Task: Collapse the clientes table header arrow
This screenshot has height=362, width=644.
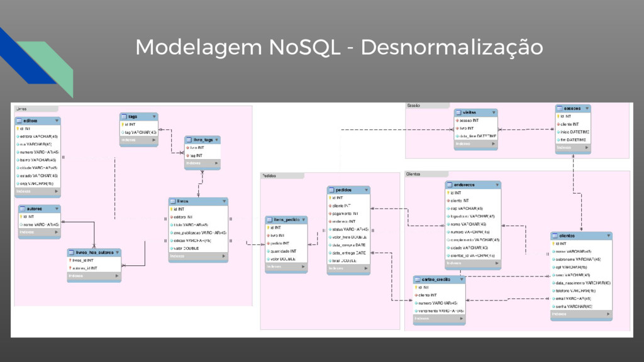Action: 609,236
